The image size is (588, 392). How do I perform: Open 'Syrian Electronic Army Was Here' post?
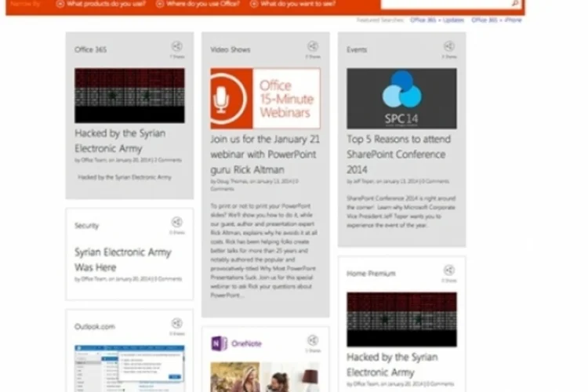123,260
